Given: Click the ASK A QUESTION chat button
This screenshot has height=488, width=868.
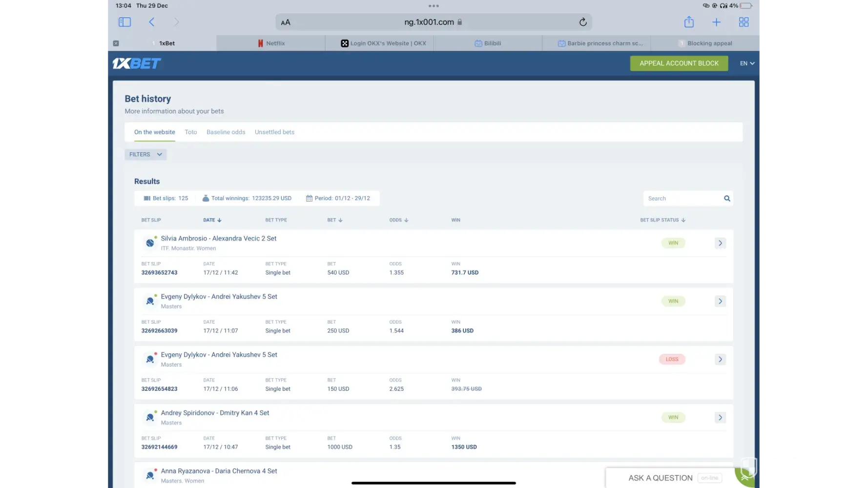Looking at the screenshot, I should click(660, 478).
